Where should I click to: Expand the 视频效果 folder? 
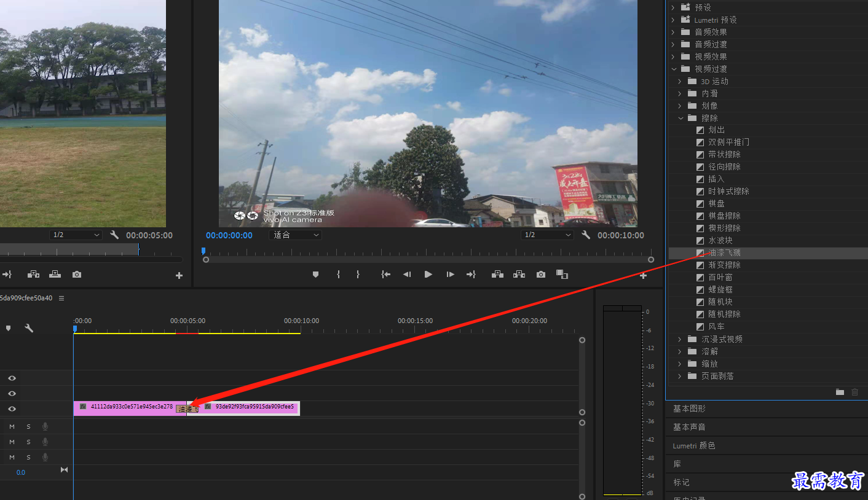[673, 57]
